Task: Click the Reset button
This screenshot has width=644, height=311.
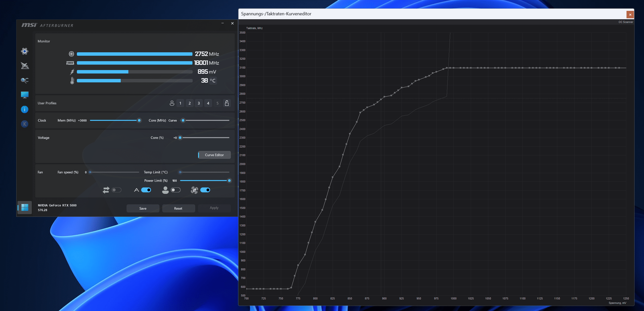Action: [178, 208]
